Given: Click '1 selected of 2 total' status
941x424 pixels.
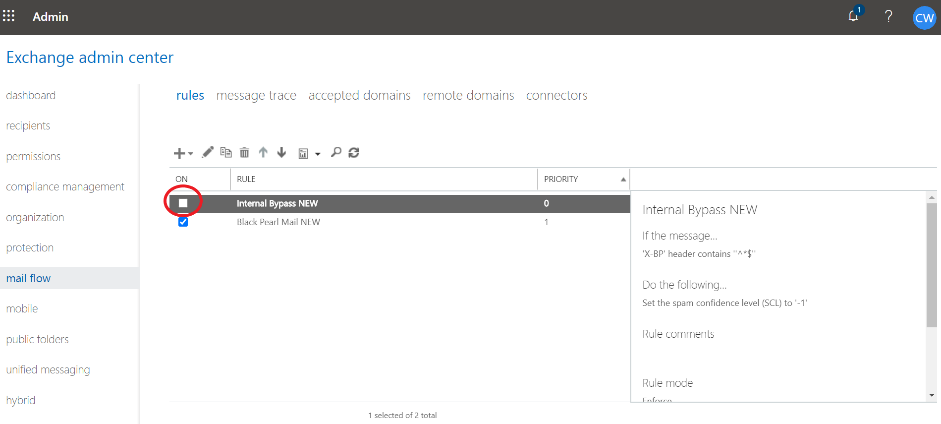Looking at the screenshot, I should 402,414.
